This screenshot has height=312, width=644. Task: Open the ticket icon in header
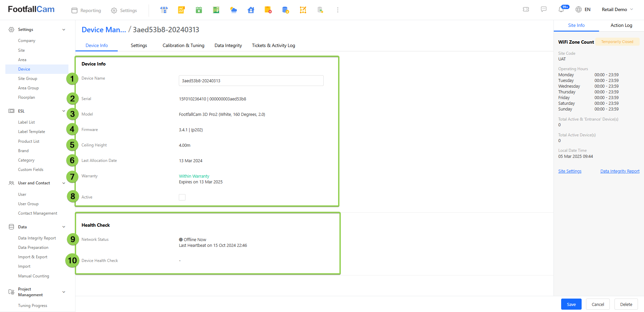526,9
